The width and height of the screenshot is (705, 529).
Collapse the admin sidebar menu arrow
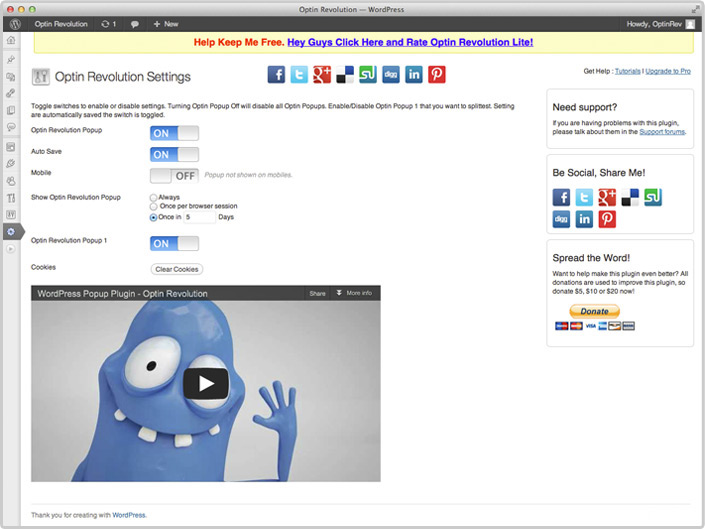point(11,249)
